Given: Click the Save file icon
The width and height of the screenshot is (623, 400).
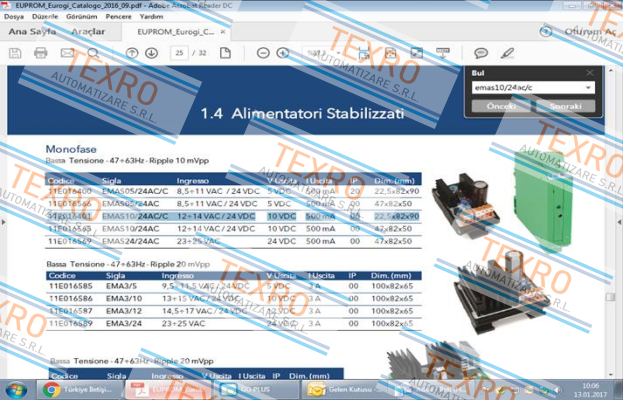Looking at the screenshot, I should click(x=15, y=53).
